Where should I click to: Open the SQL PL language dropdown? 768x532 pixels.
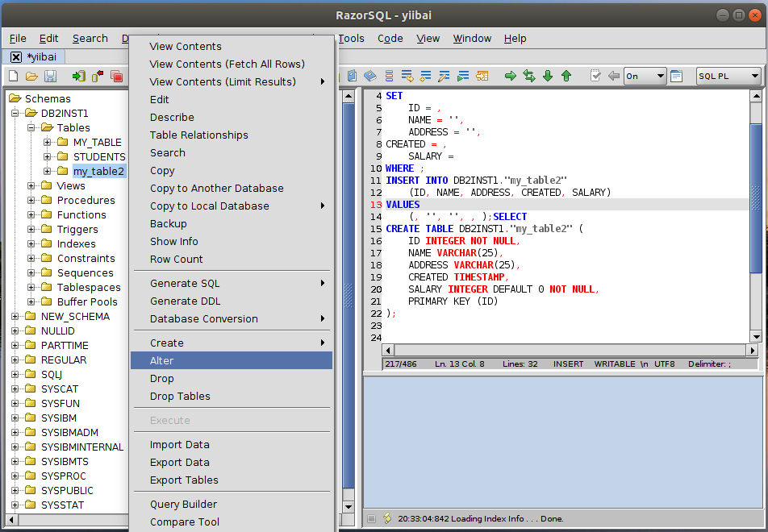click(x=728, y=76)
